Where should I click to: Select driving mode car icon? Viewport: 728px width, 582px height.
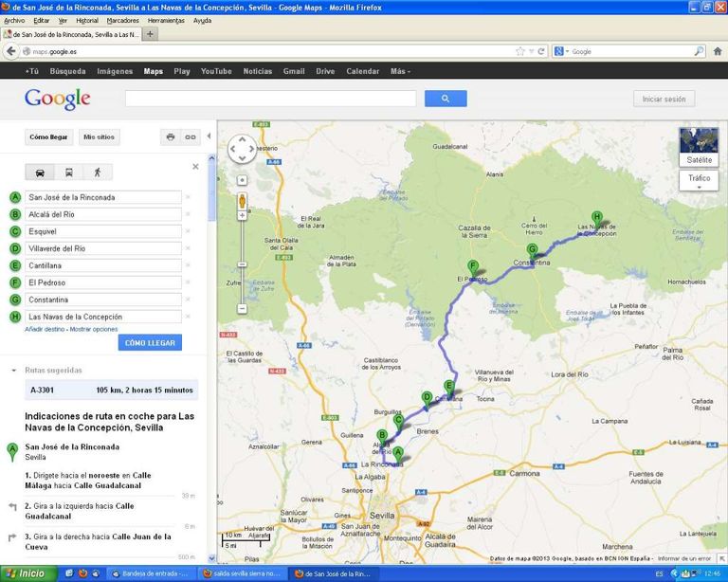pyautogui.click(x=40, y=173)
